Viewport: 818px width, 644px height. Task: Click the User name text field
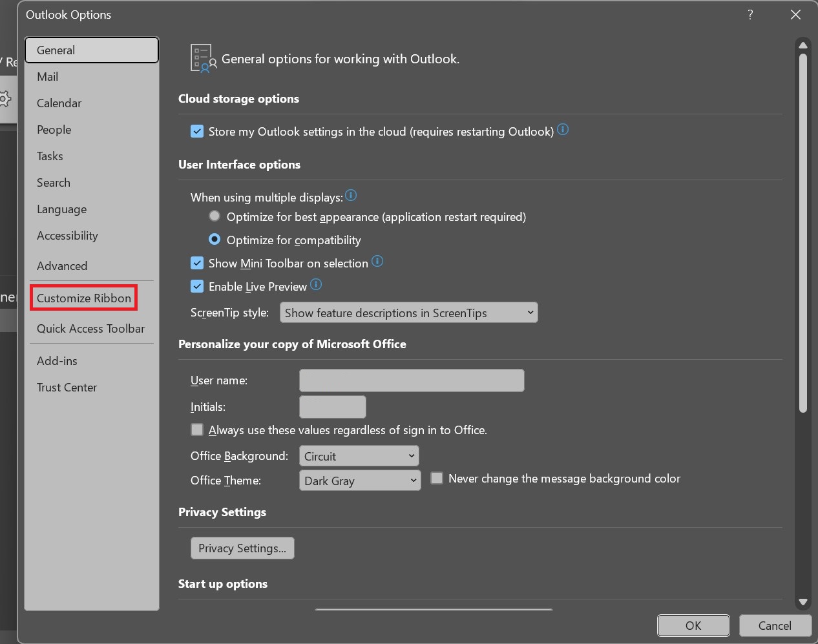[412, 381]
